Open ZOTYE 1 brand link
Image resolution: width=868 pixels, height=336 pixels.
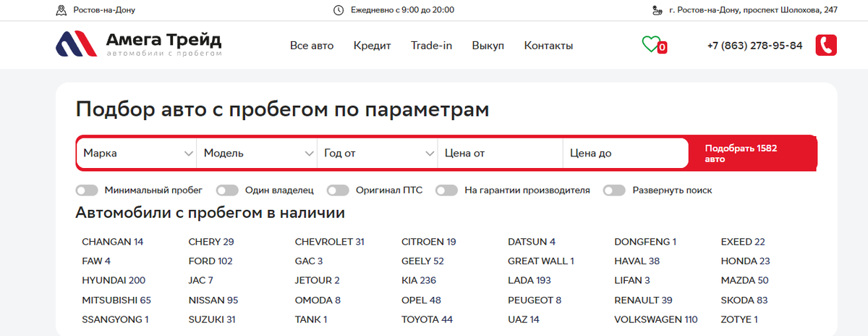(x=739, y=320)
